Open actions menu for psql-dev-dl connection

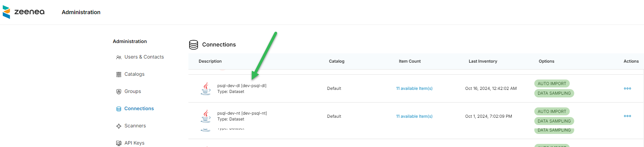tap(627, 88)
